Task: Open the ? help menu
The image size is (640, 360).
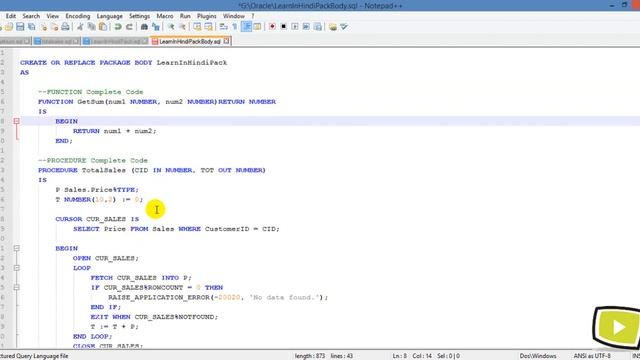Action: tap(253, 16)
